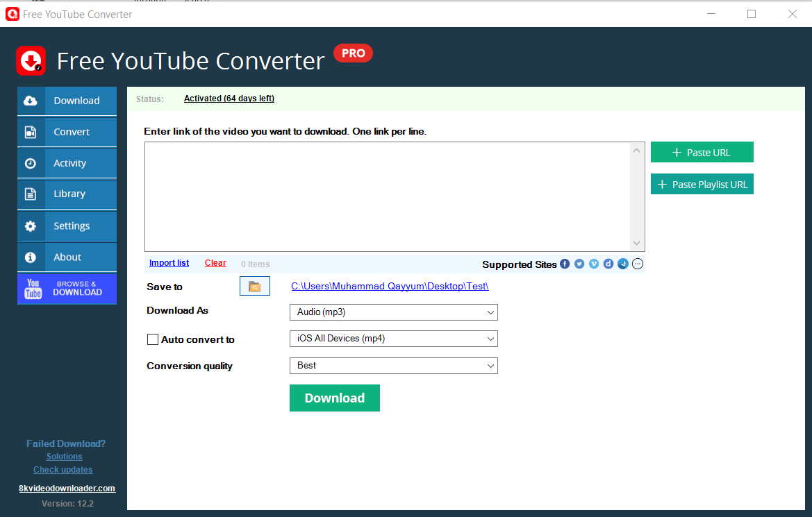Screen dimensions: 812x517
Task: Click the Vimeo supported site icon
Action: [593, 264]
